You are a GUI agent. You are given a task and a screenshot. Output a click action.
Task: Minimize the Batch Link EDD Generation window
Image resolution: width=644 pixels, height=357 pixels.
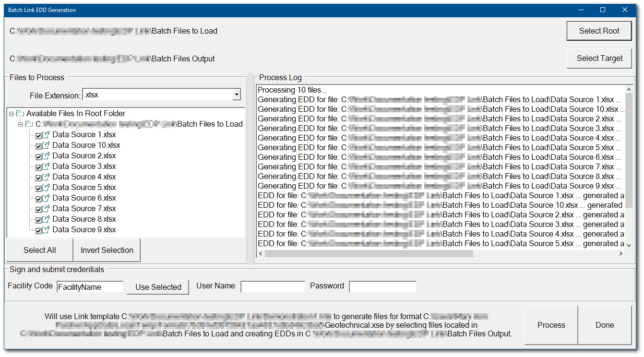click(581, 10)
